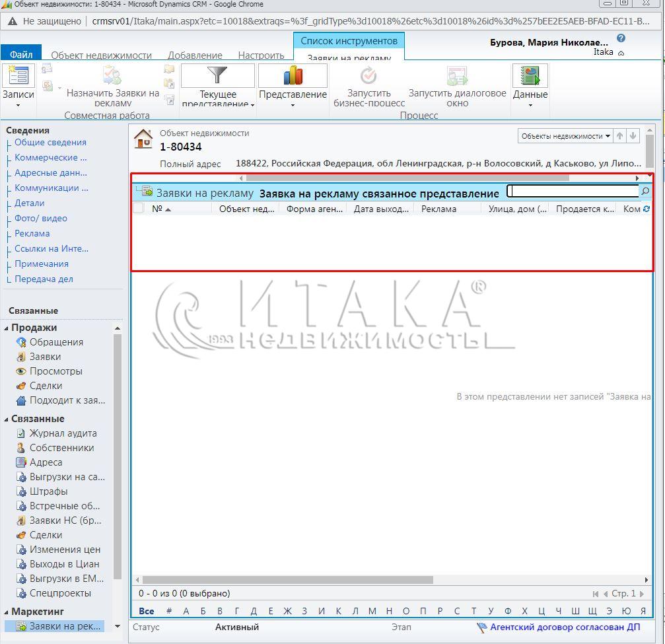Open Штрафы in the sidebar
The height and width of the screenshot is (644, 665).
[48, 491]
